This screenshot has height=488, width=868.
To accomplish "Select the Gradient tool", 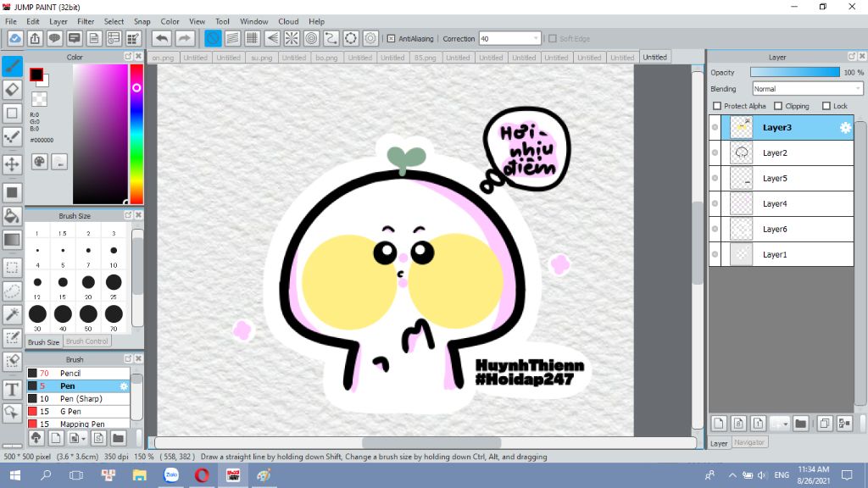I will (x=12, y=240).
